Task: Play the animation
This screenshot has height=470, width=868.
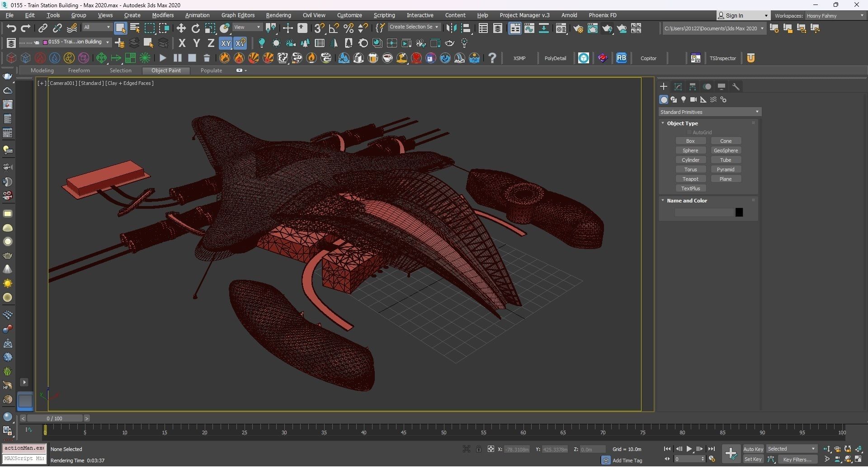Action: (689, 449)
